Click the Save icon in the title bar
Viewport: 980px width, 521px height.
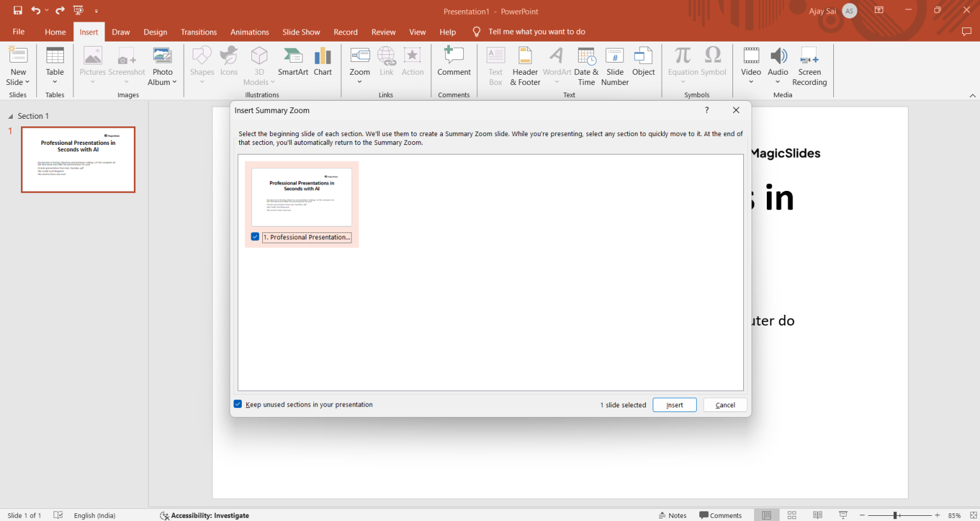[x=18, y=11]
